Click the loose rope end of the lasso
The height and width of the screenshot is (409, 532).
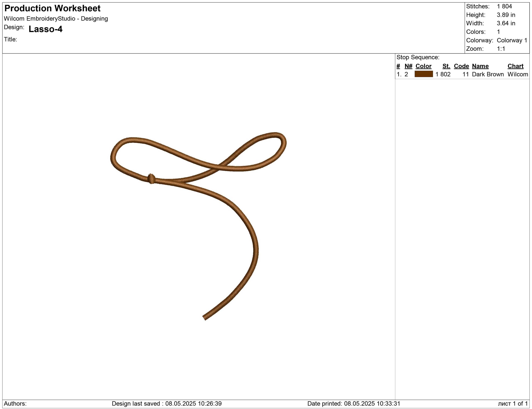(x=205, y=317)
